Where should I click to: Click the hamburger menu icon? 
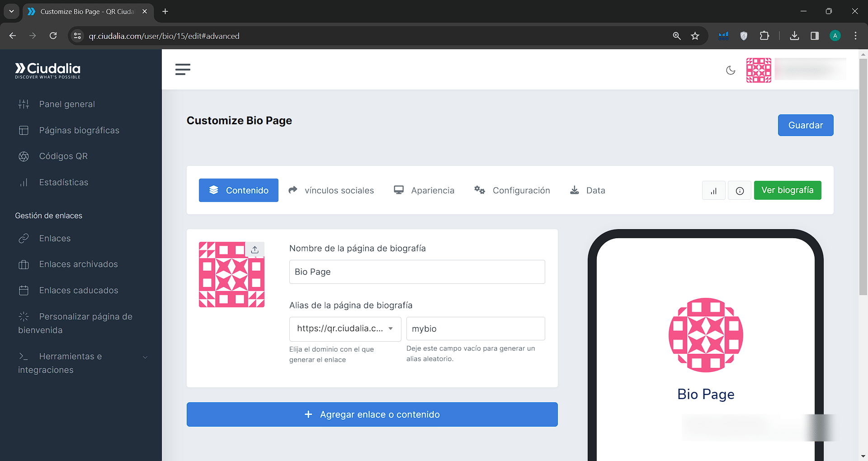pyautogui.click(x=183, y=69)
